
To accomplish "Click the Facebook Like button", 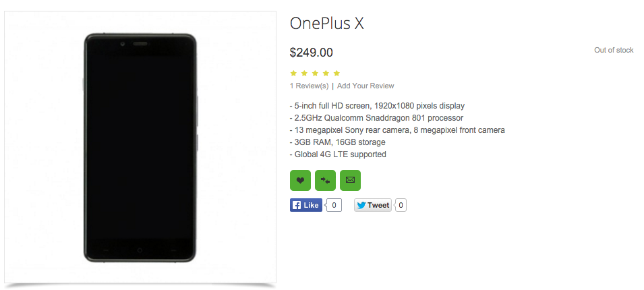I will tap(305, 205).
